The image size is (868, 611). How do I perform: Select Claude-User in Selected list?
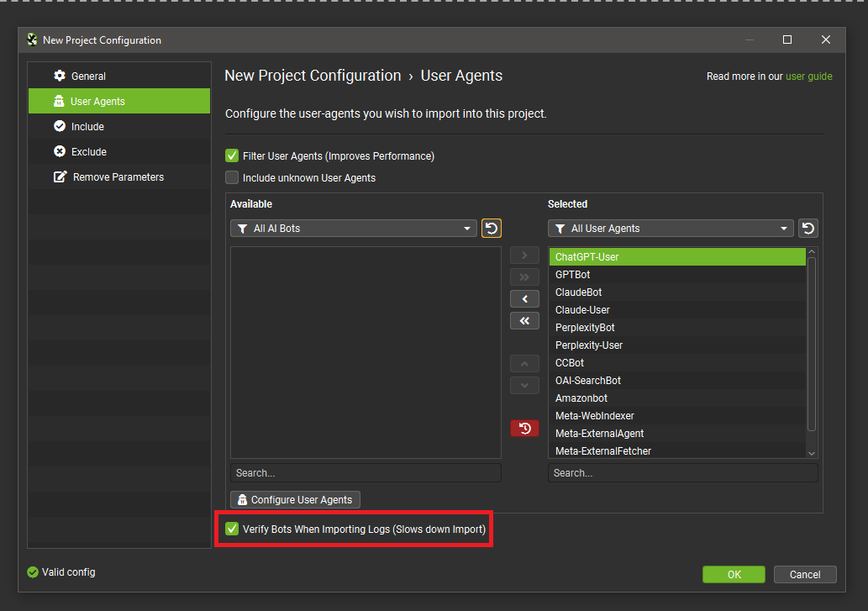click(677, 310)
